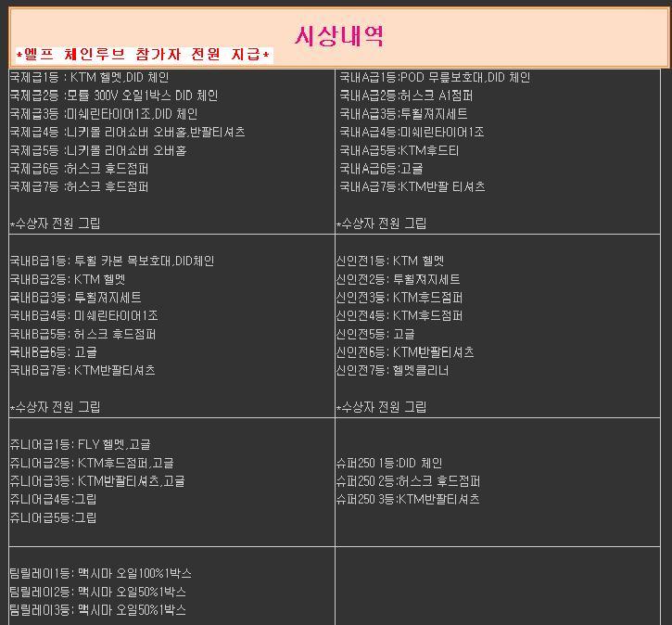Click the '쥬니어급4등:그립' line

[53, 500]
